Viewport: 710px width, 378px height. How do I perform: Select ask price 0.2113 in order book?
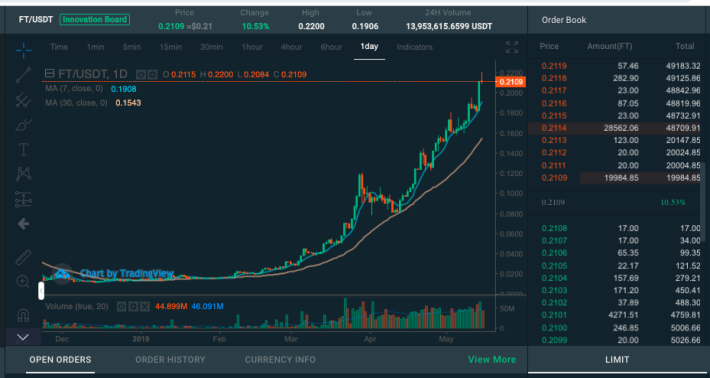coord(554,140)
